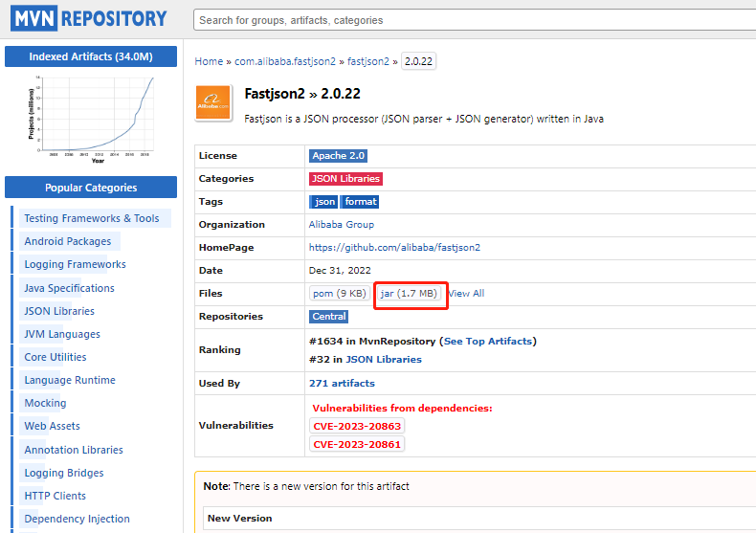
Task: Open Alibaba Group organization link
Action: tap(342, 225)
